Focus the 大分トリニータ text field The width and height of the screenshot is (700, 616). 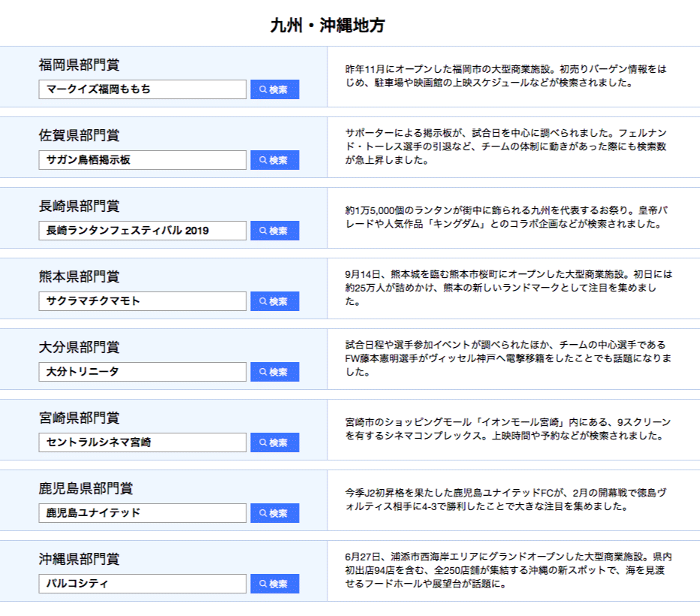click(x=143, y=372)
